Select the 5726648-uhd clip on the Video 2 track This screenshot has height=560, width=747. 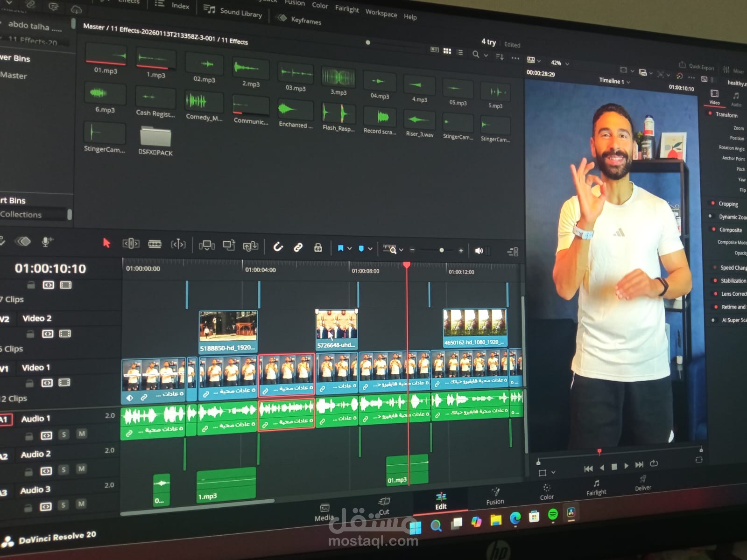pyautogui.click(x=336, y=329)
